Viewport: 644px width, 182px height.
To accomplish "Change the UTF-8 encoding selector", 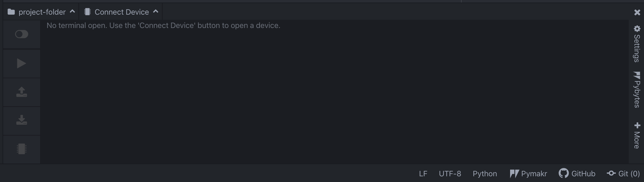I will click(x=450, y=174).
